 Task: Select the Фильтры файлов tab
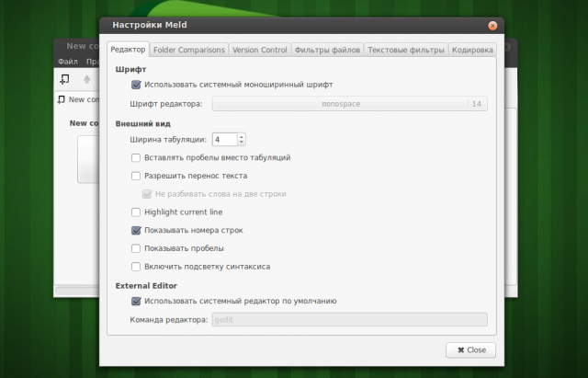[x=327, y=50]
